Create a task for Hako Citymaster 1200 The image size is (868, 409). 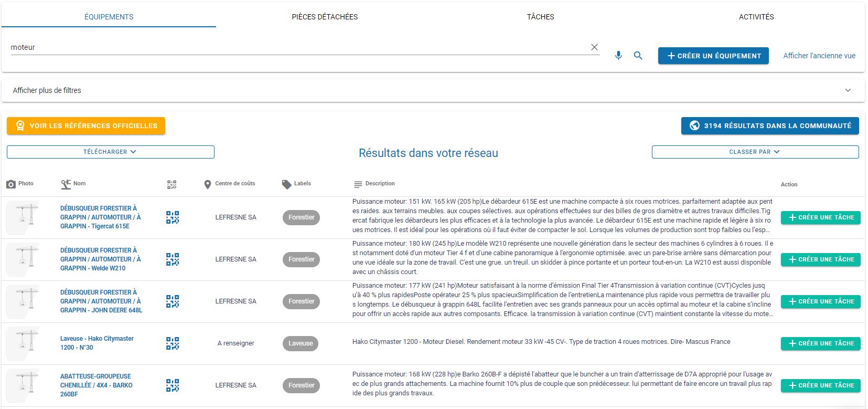(x=821, y=343)
